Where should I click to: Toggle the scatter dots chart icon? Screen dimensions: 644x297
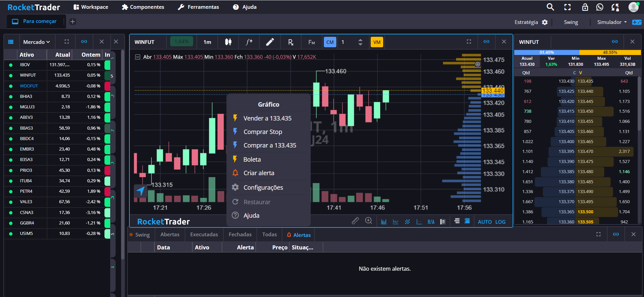tap(407, 222)
